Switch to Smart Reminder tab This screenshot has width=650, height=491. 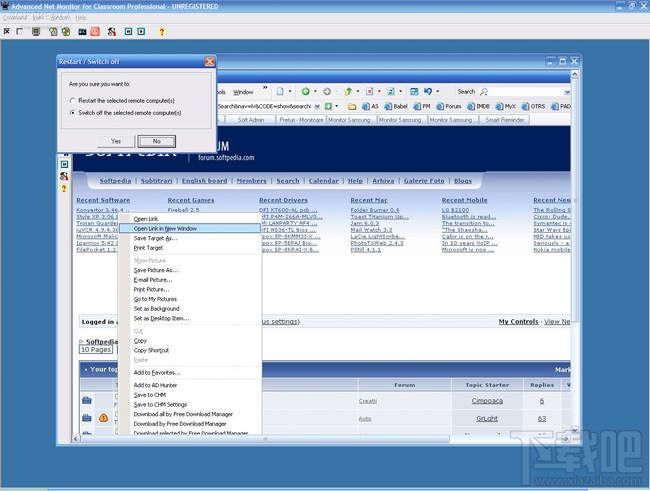[x=504, y=120]
